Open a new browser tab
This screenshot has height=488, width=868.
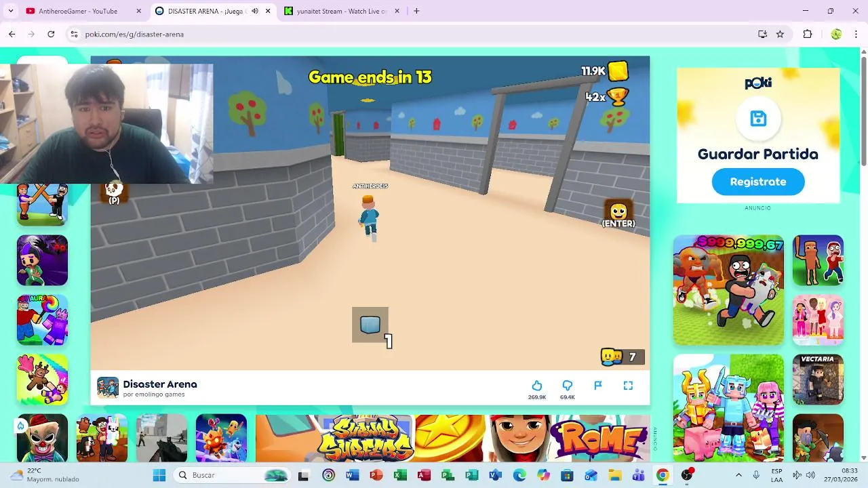tap(416, 11)
